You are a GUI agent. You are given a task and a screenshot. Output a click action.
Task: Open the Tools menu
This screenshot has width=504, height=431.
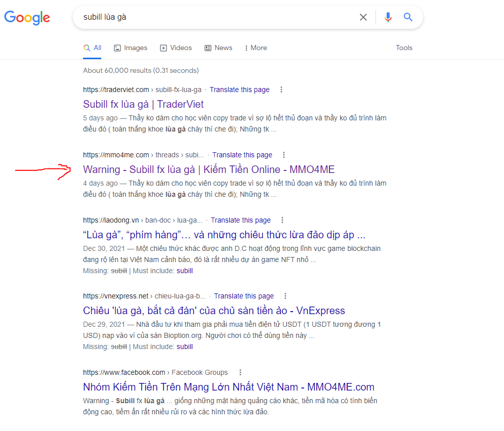[x=404, y=48]
